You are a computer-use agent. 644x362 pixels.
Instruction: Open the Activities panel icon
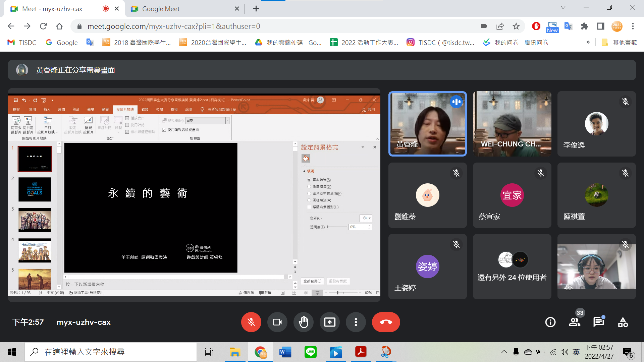coord(623,322)
